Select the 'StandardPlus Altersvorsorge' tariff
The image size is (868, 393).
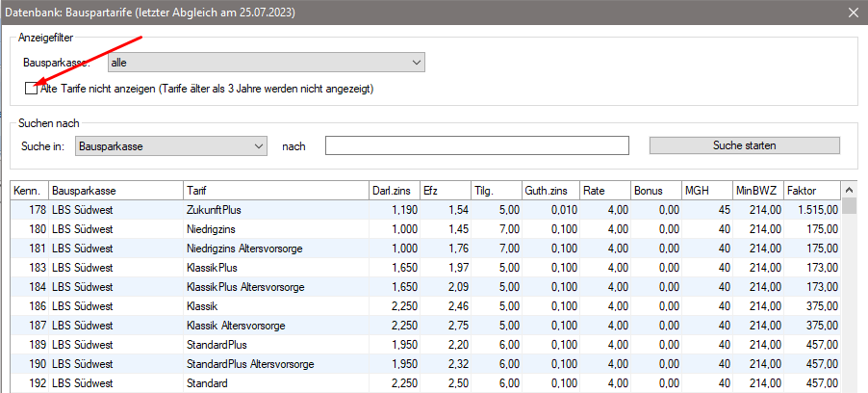tap(251, 364)
